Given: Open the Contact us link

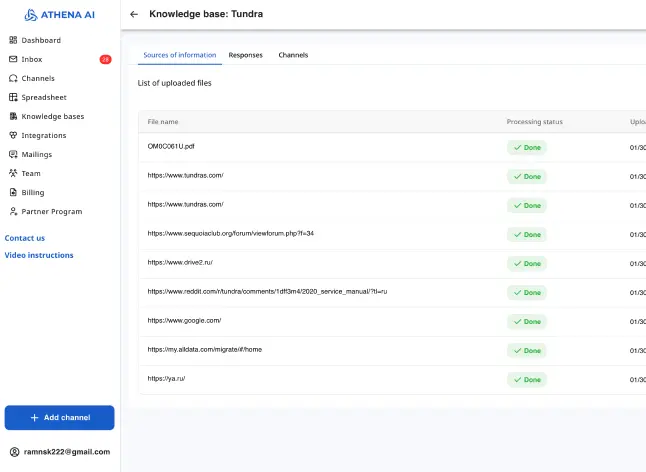Looking at the screenshot, I should [25, 238].
